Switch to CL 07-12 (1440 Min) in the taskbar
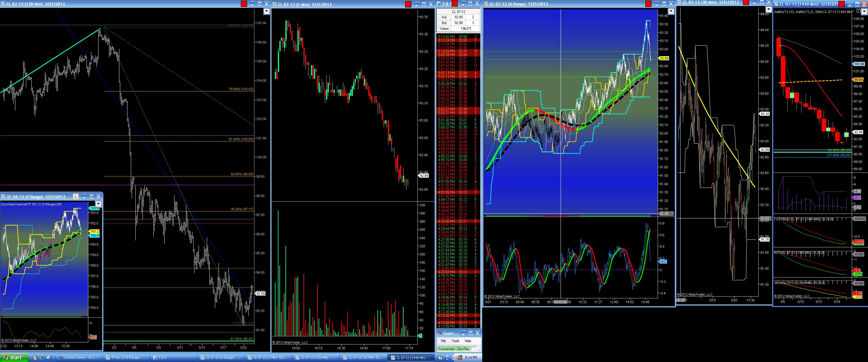Viewport: 868px width, 362px height. point(411,357)
